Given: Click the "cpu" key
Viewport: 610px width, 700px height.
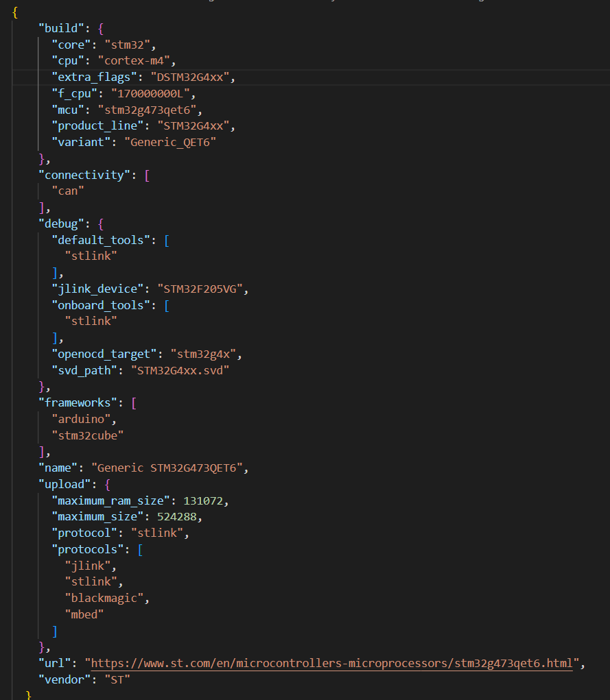Looking at the screenshot, I should coord(68,61).
